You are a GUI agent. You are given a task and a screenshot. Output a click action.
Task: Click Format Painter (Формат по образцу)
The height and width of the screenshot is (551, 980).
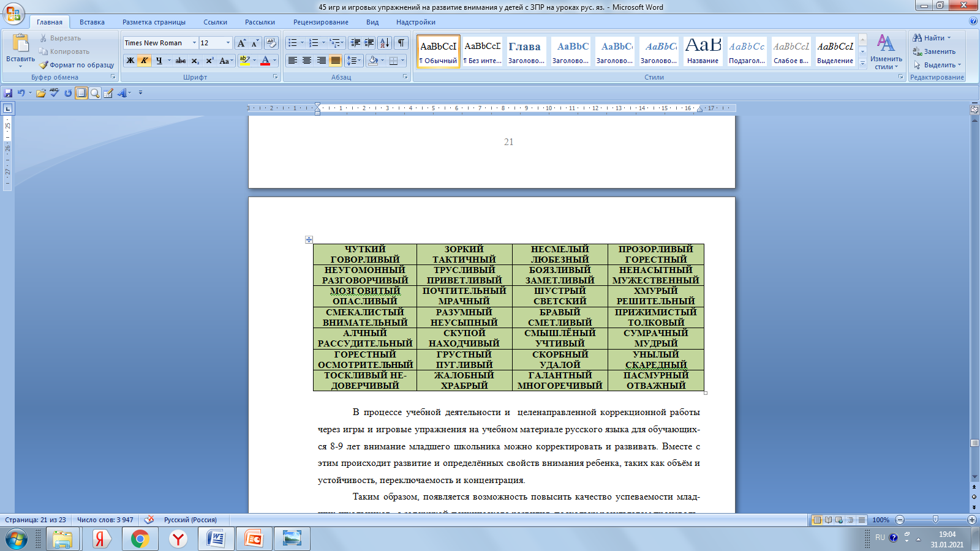(77, 65)
